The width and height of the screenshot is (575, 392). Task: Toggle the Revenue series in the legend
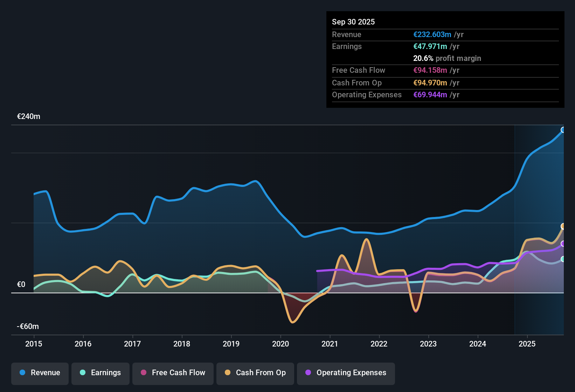pyautogui.click(x=40, y=373)
